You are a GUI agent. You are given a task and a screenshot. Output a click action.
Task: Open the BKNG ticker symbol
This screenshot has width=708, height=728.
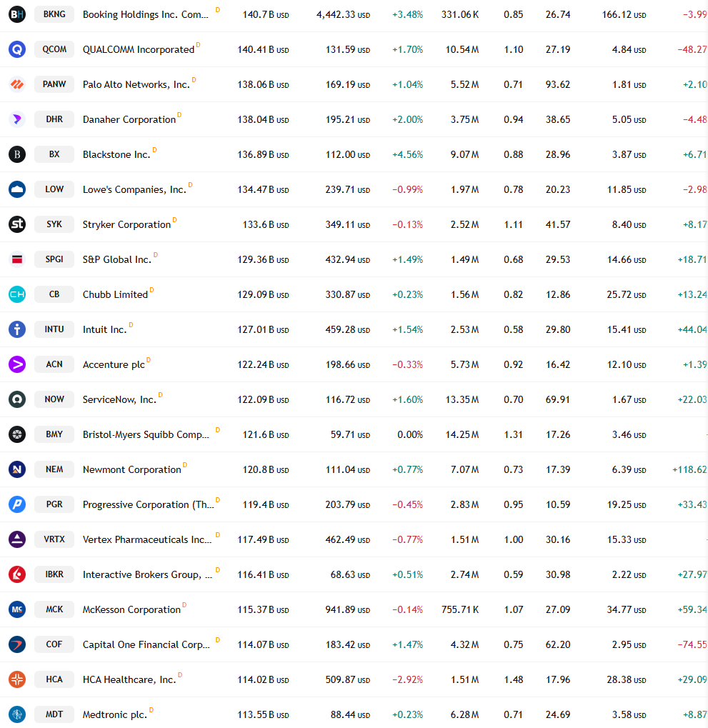(54, 14)
